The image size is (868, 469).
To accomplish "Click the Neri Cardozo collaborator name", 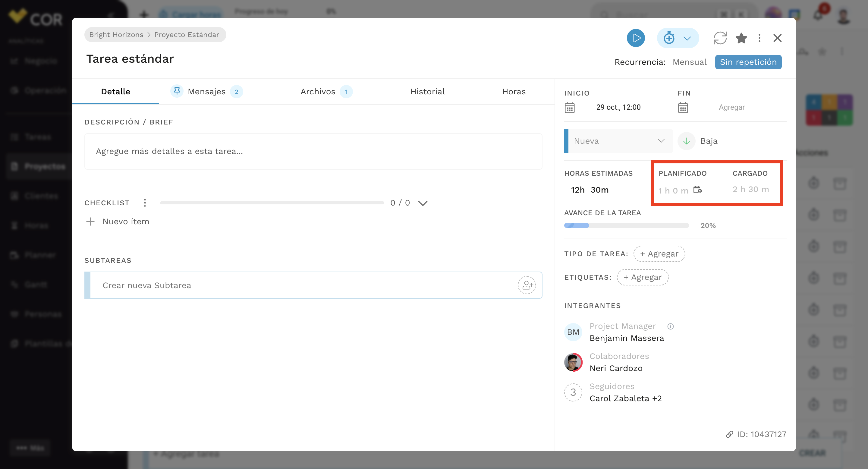I will click(x=616, y=368).
